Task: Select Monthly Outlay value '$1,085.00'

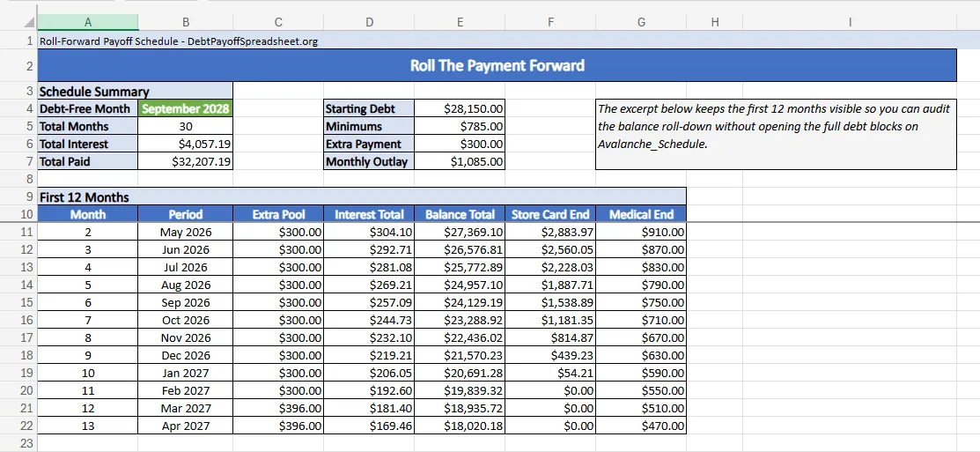Action: click(x=460, y=161)
